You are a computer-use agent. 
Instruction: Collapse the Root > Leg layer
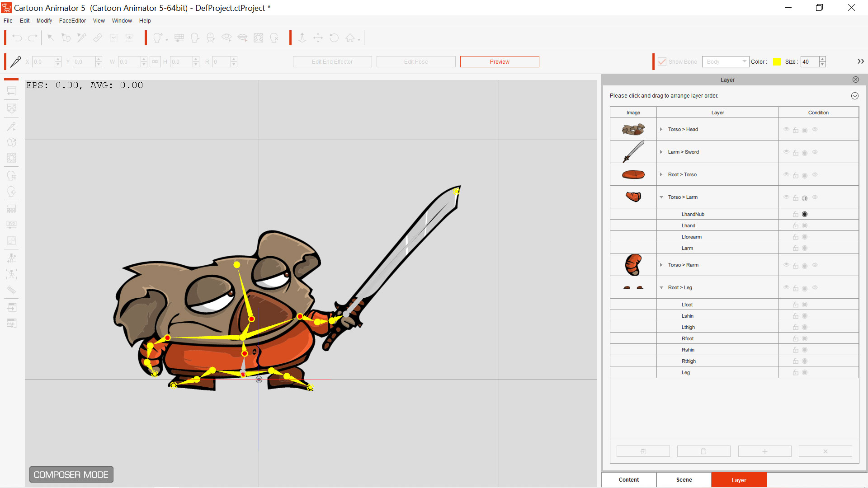661,287
